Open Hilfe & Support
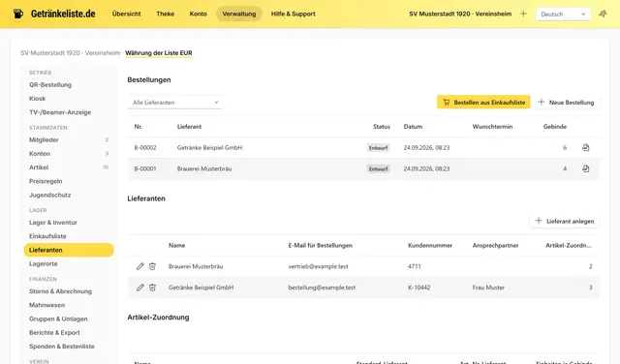Image resolution: width=620 pixels, height=364 pixels. 293,14
